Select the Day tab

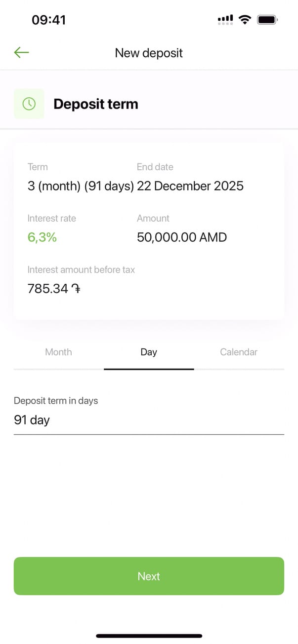[149, 352]
